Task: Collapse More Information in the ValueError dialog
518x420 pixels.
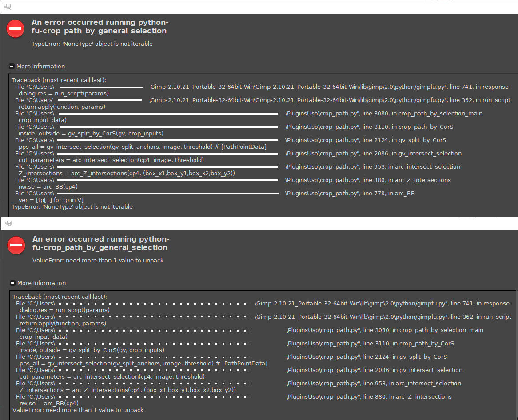Action: tap(12, 283)
